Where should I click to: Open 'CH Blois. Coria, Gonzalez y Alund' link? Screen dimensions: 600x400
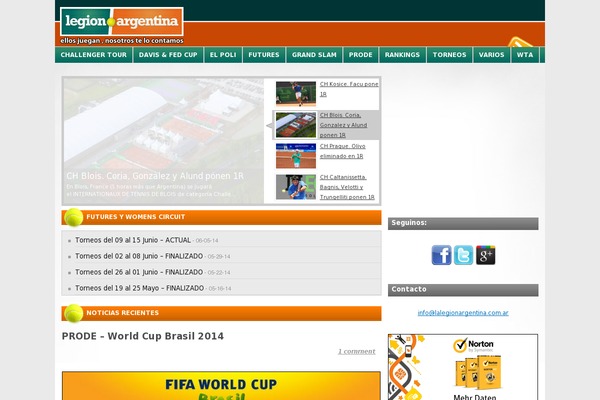click(x=343, y=125)
